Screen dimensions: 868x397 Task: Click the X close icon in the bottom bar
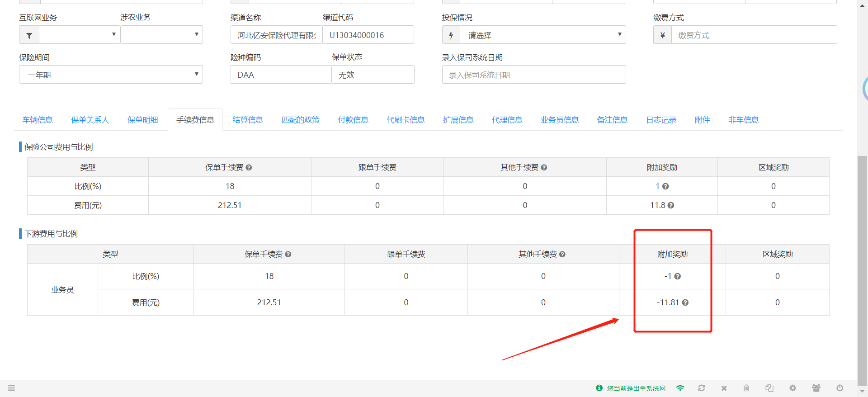pos(724,388)
